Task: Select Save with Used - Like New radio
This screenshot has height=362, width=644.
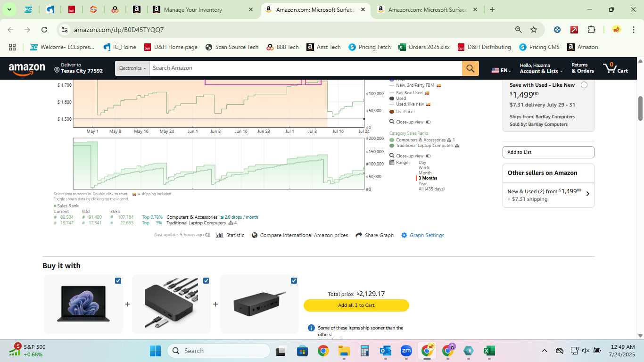Action: pyautogui.click(x=584, y=85)
